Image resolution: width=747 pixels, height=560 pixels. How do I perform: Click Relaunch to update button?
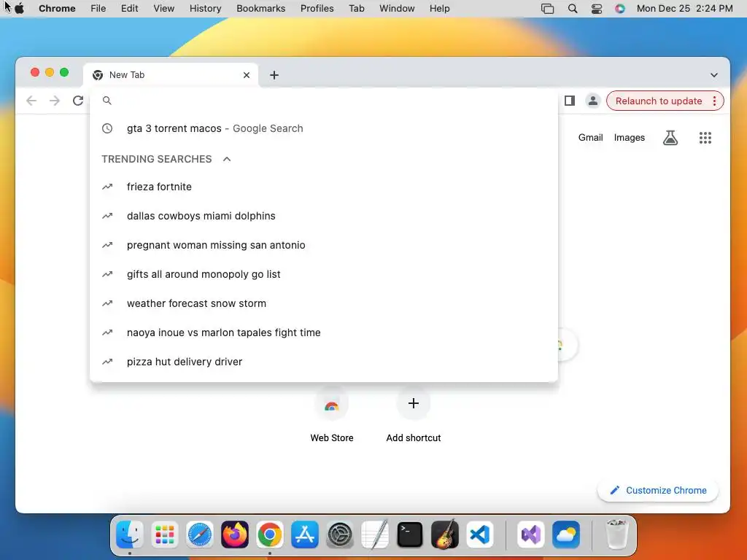pos(659,101)
